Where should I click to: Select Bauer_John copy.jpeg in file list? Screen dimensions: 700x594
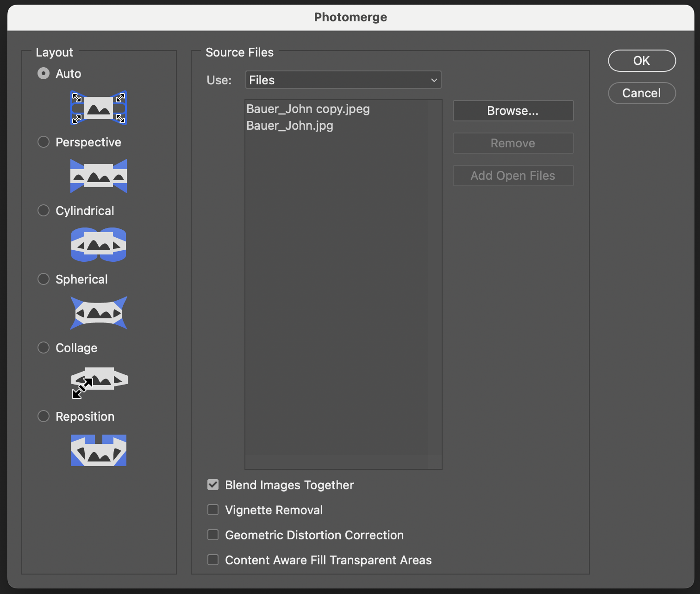(308, 109)
